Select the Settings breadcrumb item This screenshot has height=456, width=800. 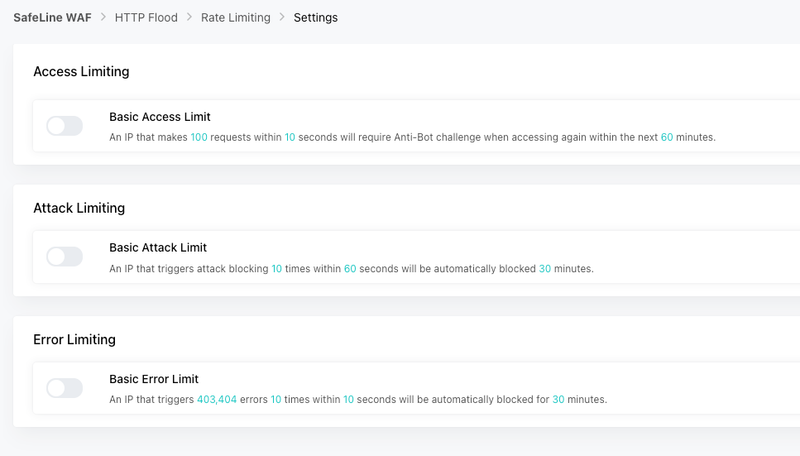coord(315,17)
